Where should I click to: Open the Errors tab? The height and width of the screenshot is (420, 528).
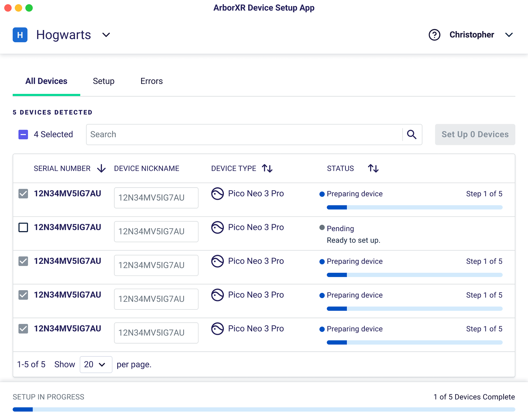click(152, 81)
